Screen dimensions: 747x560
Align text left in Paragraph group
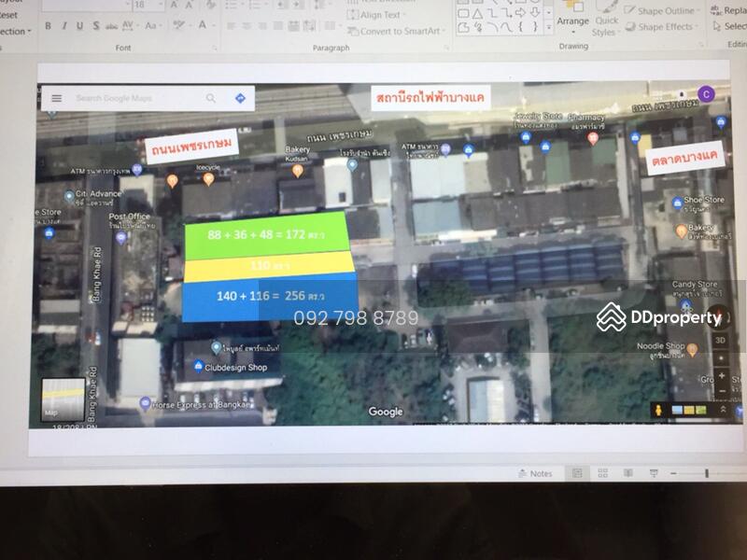[231, 26]
